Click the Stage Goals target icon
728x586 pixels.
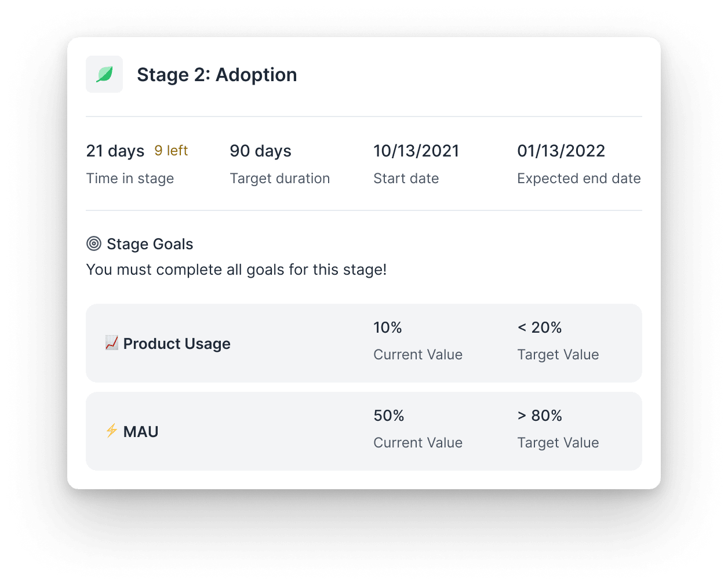point(94,244)
